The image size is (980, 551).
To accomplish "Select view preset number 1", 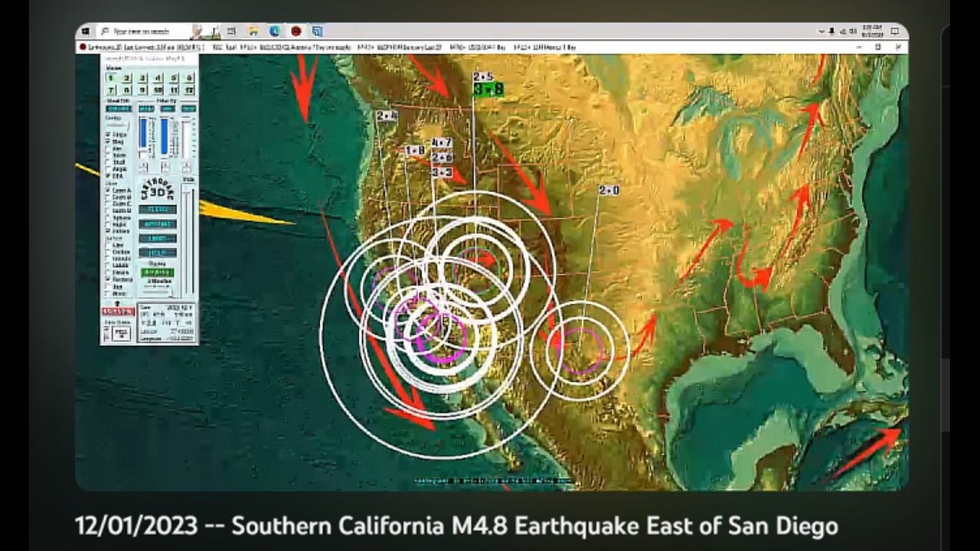I will point(110,78).
